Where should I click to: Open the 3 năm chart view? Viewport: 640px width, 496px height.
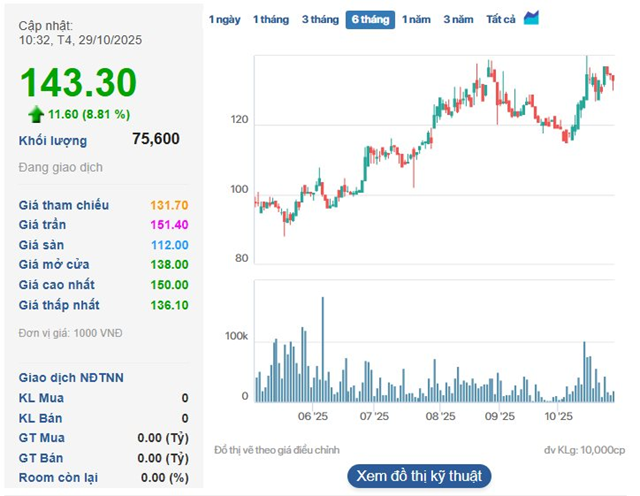click(x=458, y=19)
